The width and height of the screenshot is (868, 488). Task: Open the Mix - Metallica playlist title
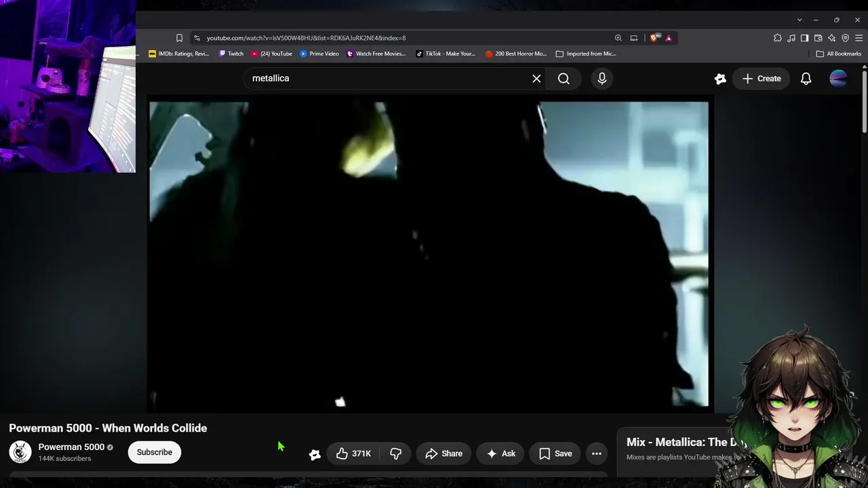tap(686, 442)
